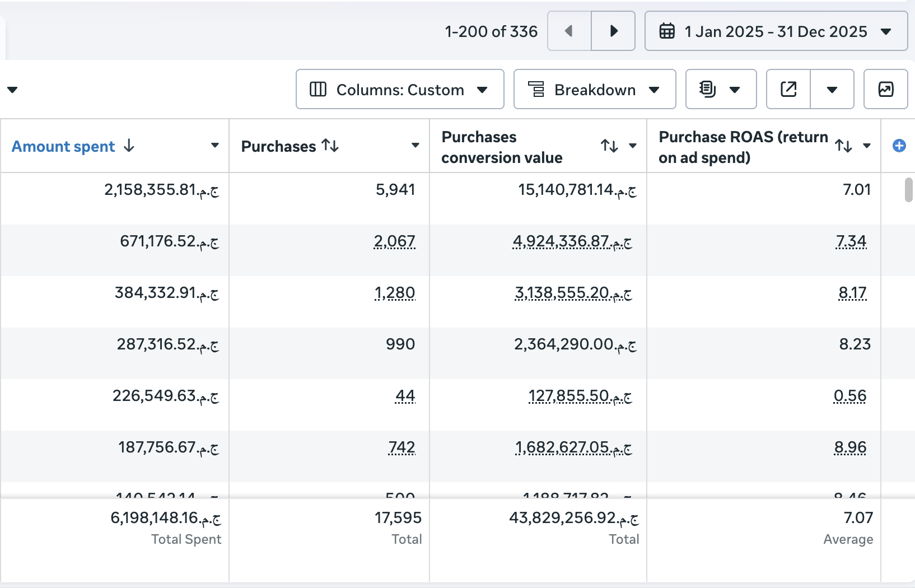915x588 pixels.
Task: Sort by Purchase ROAS column
Action: click(844, 146)
